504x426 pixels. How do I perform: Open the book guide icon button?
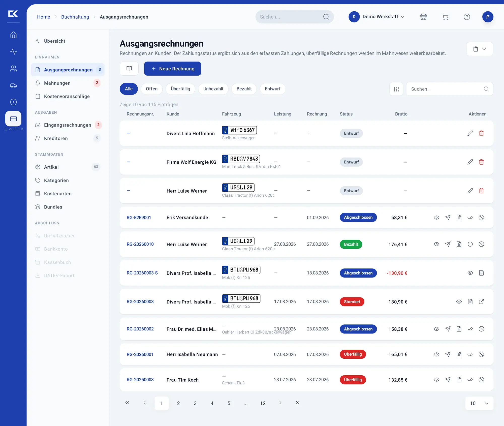pyautogui.click(x=129, y=69)
